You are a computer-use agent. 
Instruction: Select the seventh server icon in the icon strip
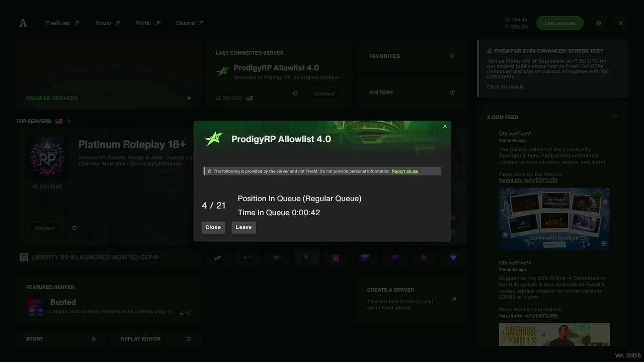[x=395, y=257]
